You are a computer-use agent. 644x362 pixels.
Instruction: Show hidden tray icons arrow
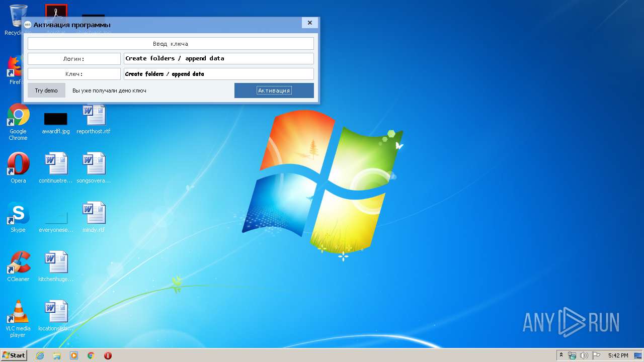(x=561, y=355)
